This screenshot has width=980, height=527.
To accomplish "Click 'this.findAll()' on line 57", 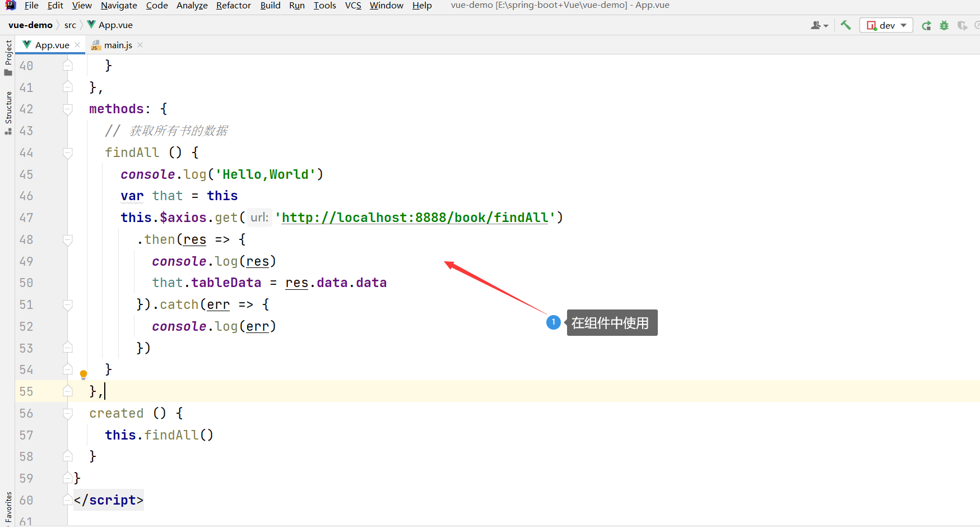I will click(x=159, y=435).
